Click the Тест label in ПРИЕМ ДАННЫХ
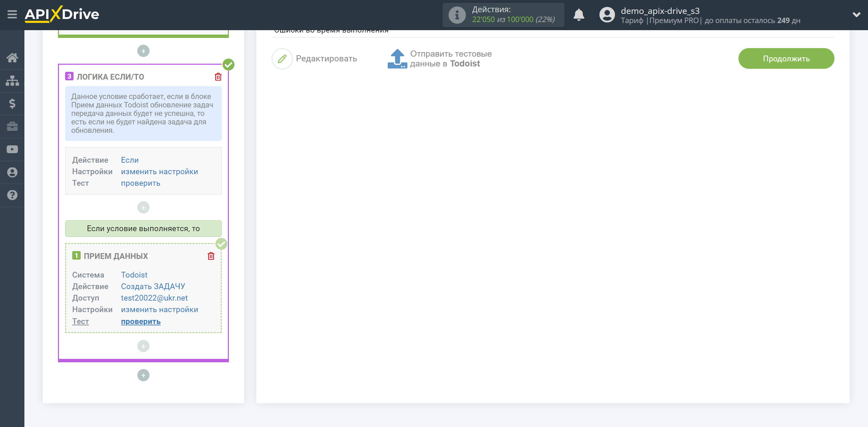The width and height of the screenshot is (868, 427). tap(80, 321)
